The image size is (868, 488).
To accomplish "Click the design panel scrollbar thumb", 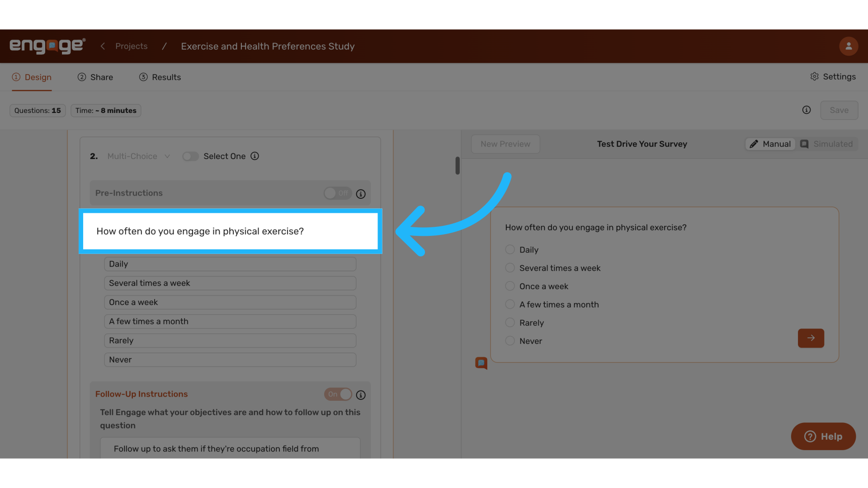I will click(x=458, y=166).
